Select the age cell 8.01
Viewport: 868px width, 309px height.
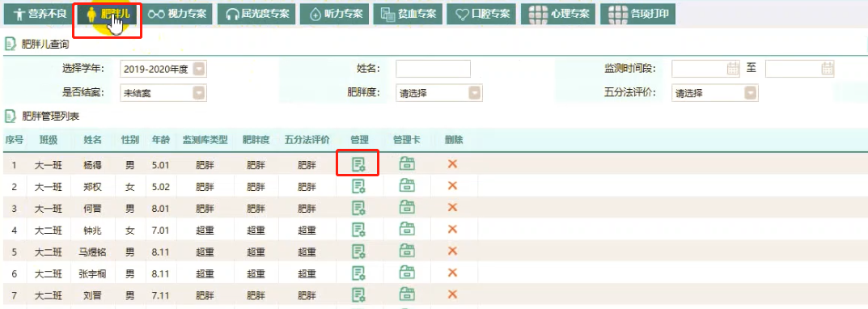point(160,208)
